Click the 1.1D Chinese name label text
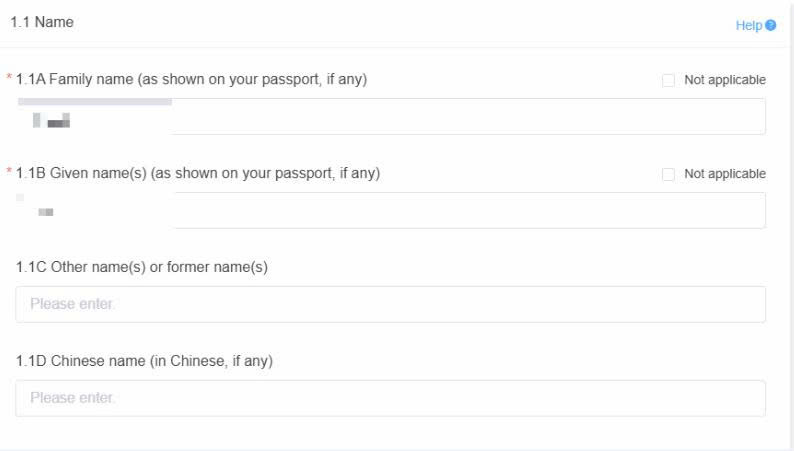Viewport: 794px width, 451px height. (144, 361)
